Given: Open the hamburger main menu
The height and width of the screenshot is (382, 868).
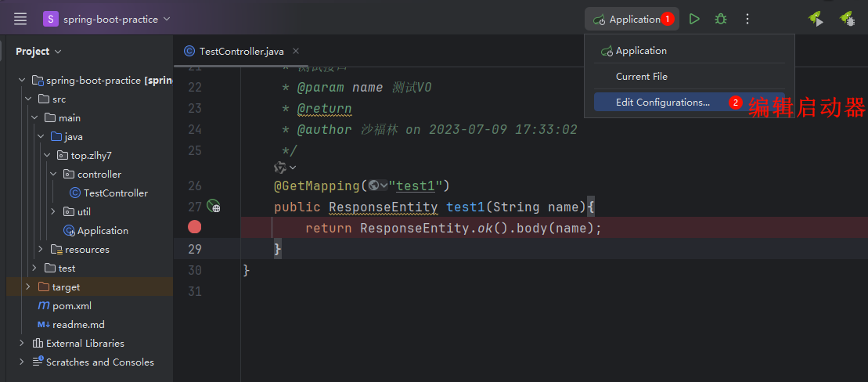Looking at the screenshot, I should point(20,19).
